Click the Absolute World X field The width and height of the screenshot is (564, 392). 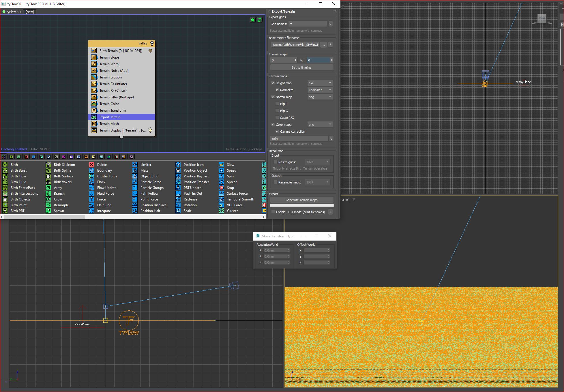tap(276, 250)
